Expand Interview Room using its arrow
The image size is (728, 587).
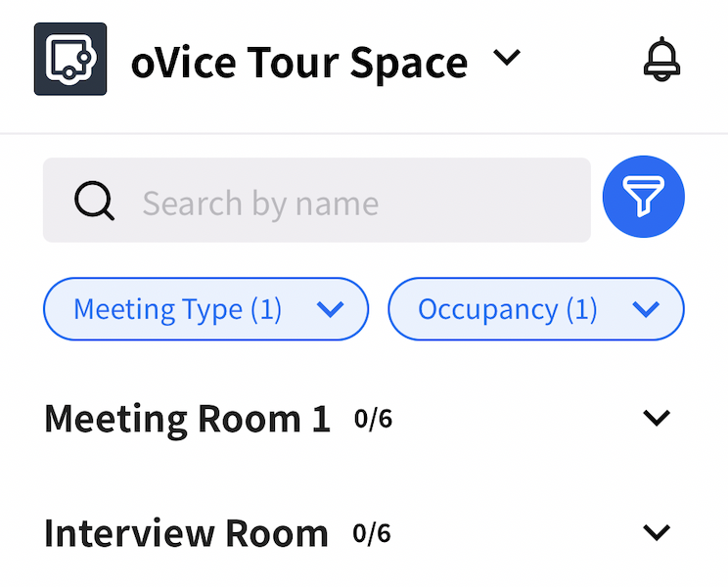656,533
